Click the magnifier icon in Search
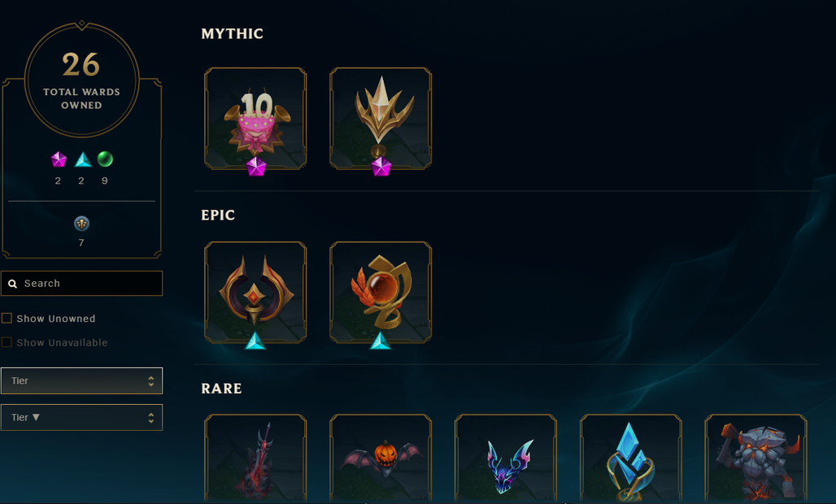836x504 pixels. click(x=13, y=284)
